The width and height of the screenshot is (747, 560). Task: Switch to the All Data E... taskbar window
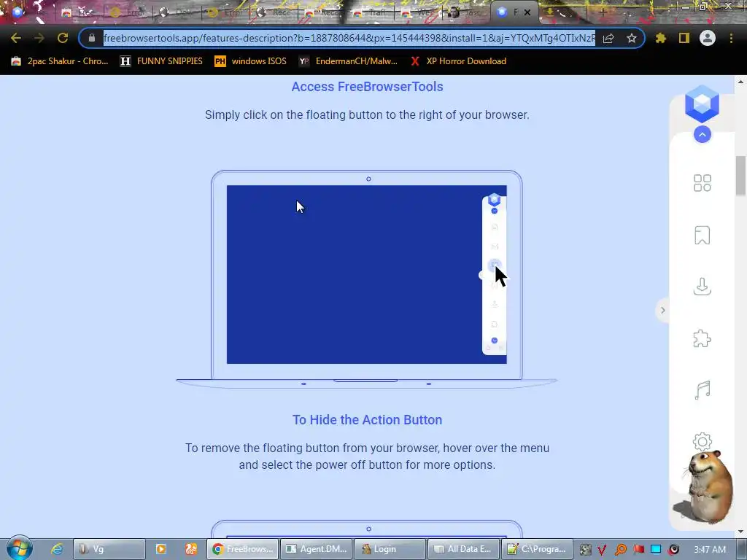[x=463, y=549]
